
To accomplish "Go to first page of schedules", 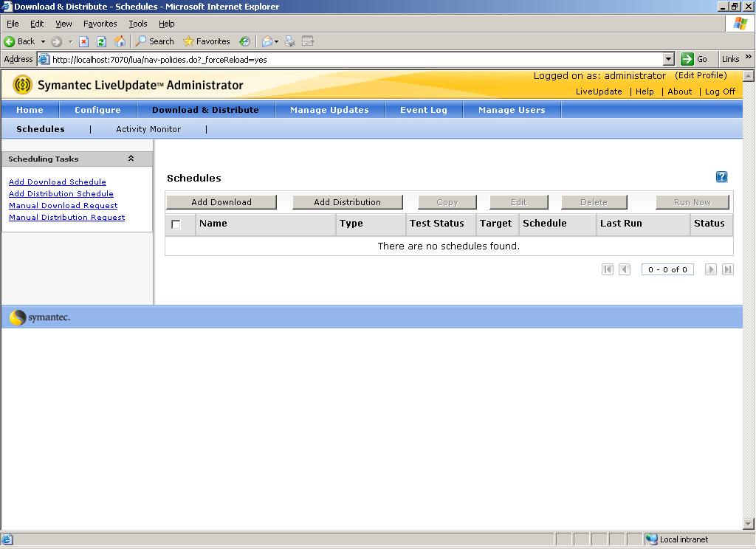I will coord(608,269).
